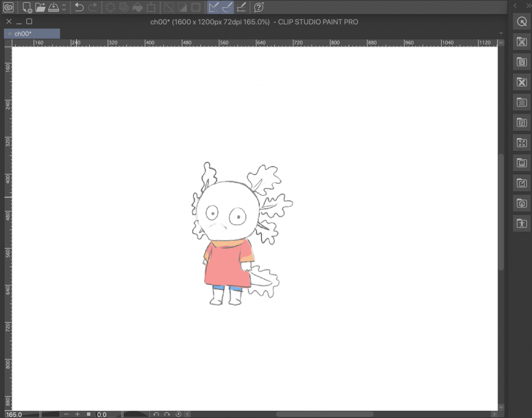Open the dotted Tone material folder icon
532x418 pixels.
(522, 103)
